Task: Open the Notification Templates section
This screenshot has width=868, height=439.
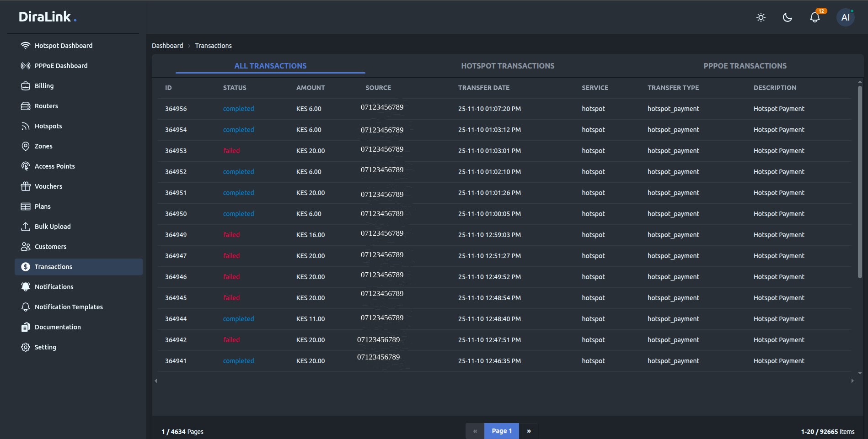Action: click(69, 307)
